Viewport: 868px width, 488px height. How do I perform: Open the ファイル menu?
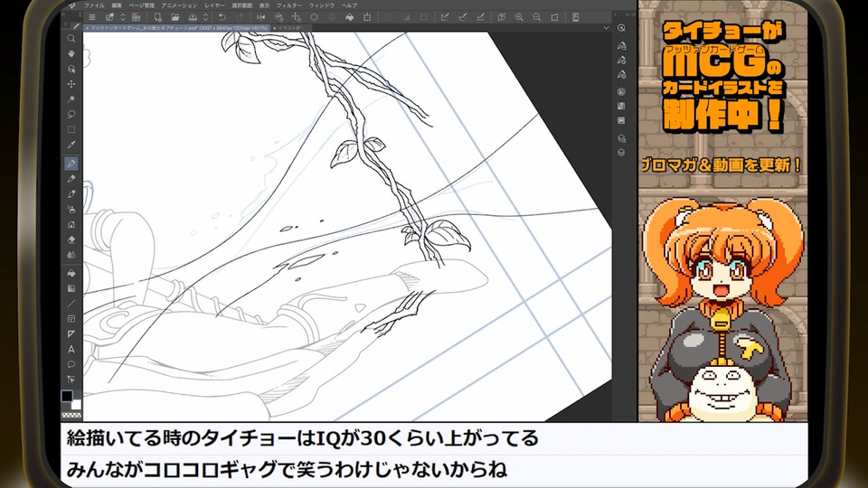click(94, 5)
